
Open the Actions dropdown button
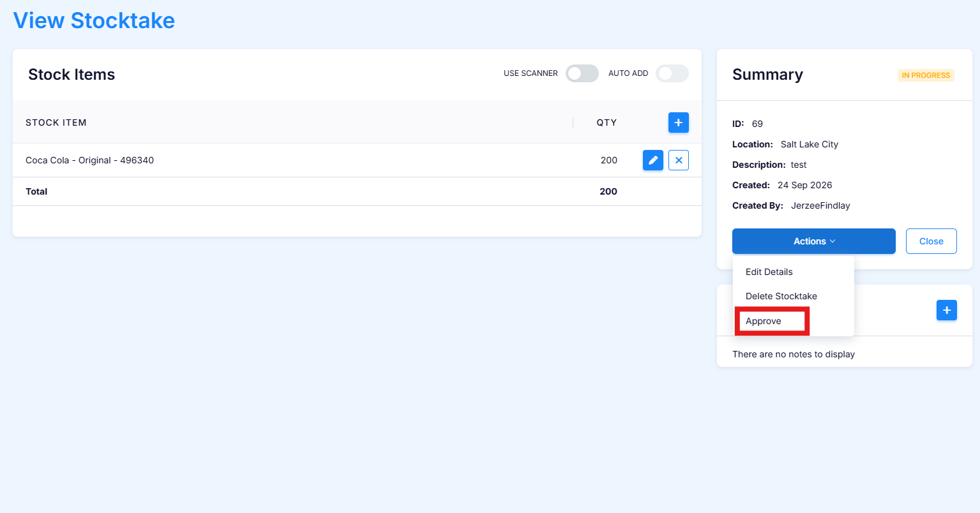(813, 241)
